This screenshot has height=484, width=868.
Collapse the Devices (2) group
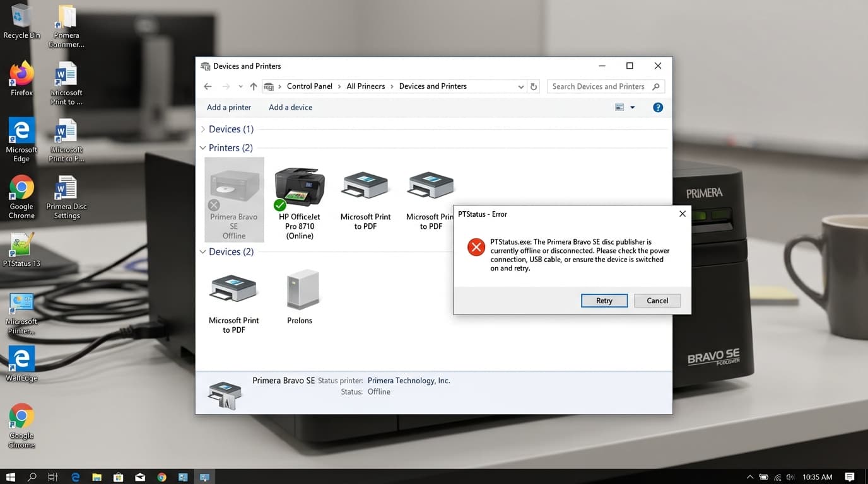[203, 252]
